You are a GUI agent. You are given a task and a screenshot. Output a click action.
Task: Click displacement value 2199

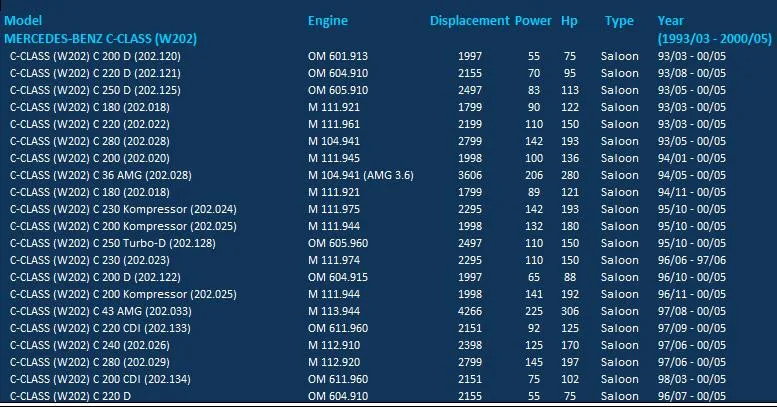tap(470, 124)
